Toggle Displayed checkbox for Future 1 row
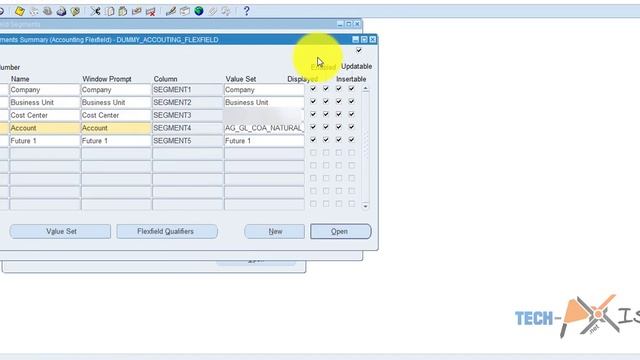The image size is (640, 360). (313, 140)
